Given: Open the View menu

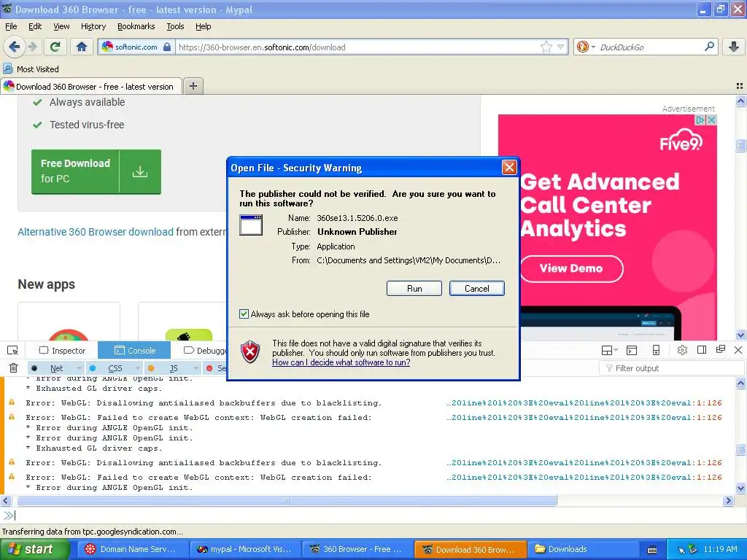Looking at the screenshot, I should (x=61, y=26).
